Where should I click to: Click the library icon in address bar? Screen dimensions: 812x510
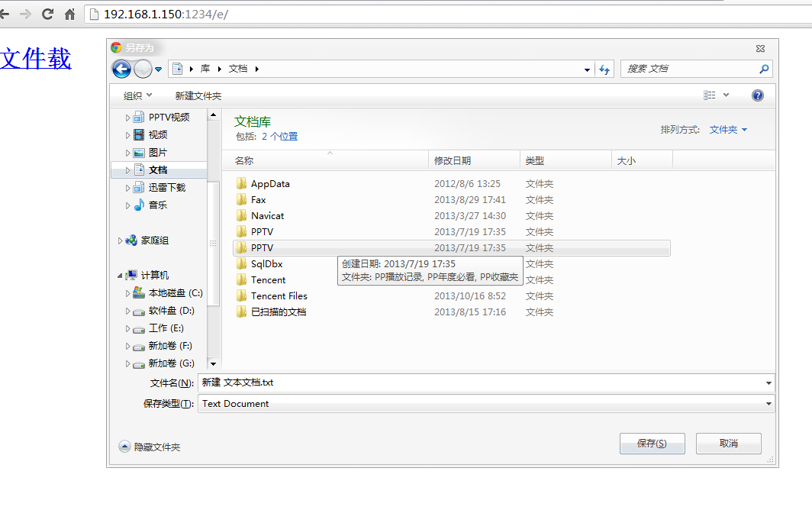point(178,69)
